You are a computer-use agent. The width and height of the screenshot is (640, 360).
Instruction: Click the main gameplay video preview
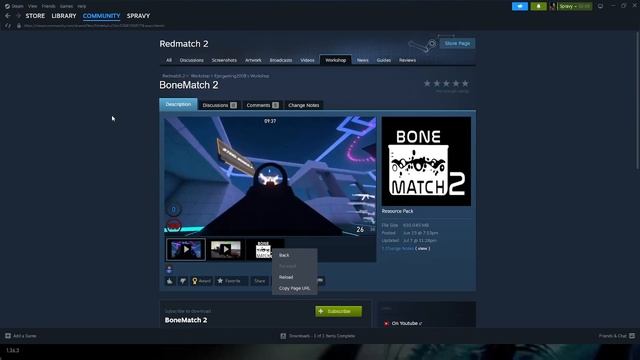(x=270, y=176)
